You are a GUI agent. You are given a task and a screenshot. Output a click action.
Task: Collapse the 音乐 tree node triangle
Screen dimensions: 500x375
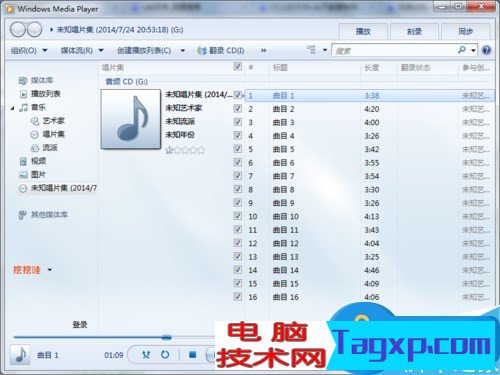click(13, 108)
